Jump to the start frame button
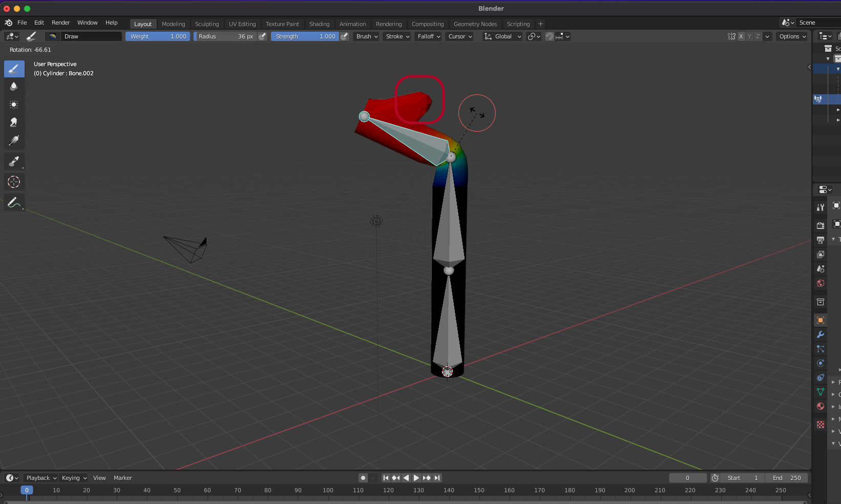 pyautogui.click(x=386, y=478)
